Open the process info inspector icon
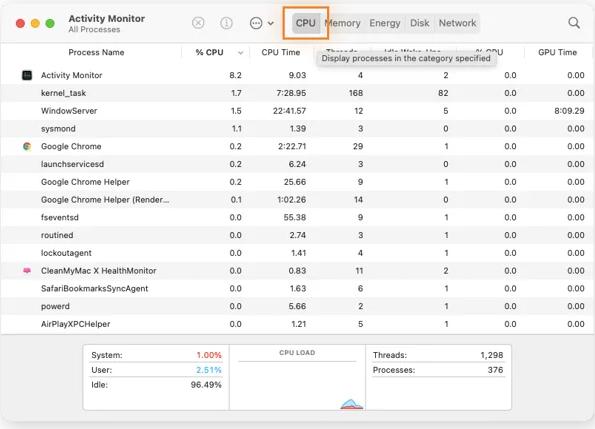The width and height of the screenshot is (595, 429). 226,23
